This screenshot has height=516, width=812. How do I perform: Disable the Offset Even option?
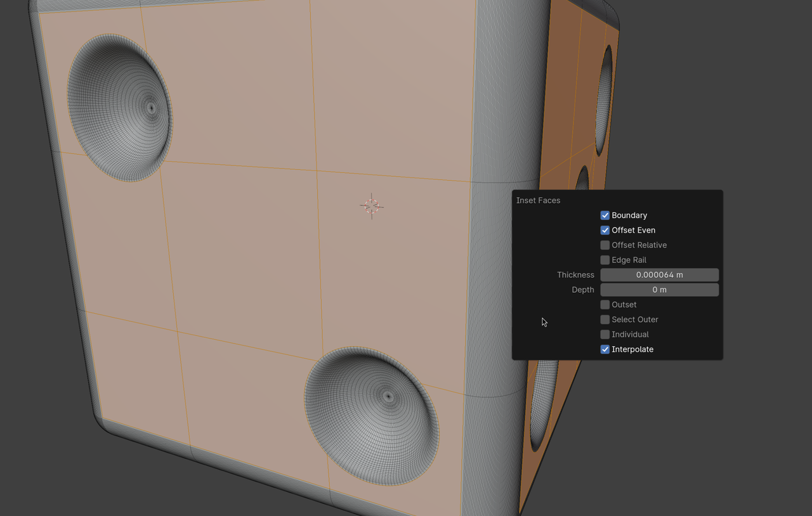pyautogui.click(x=605, y=230)
